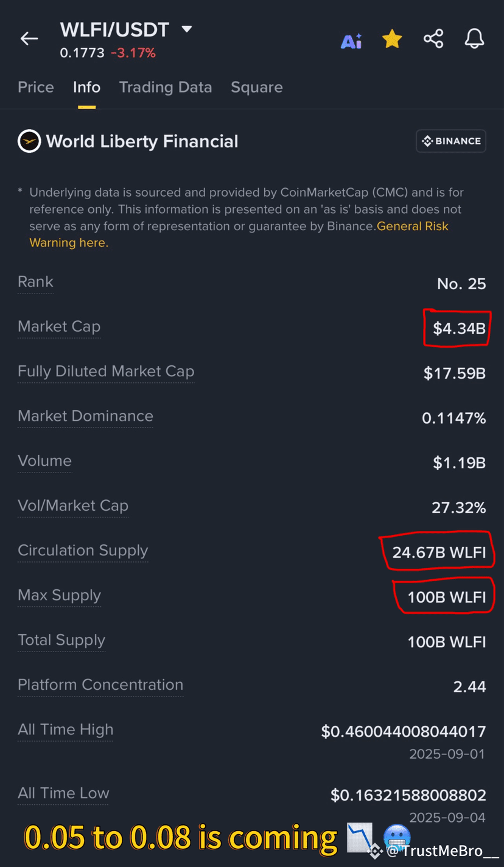
Task: Open the Square tab
Action: tap(257, 87)
